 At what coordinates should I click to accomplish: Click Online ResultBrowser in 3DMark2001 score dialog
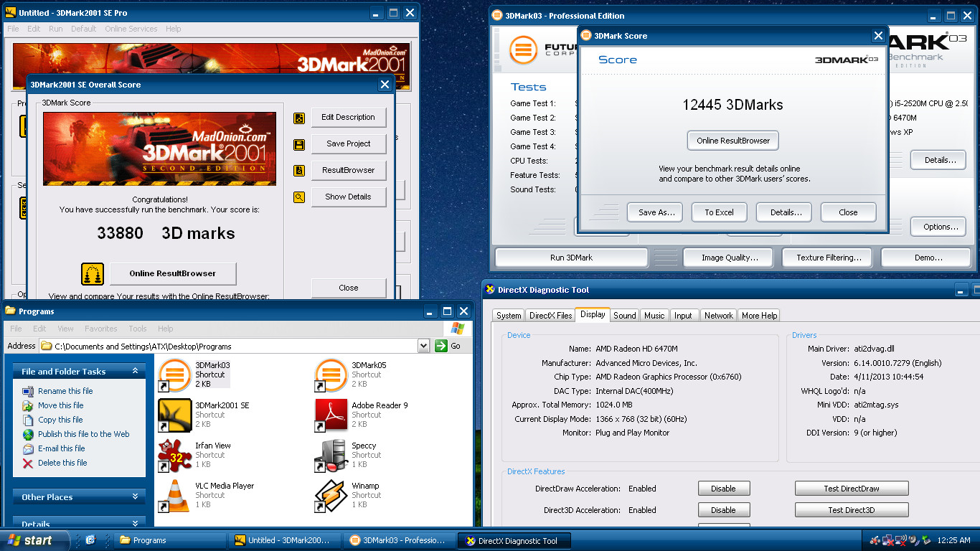click(x=173, y=274)
